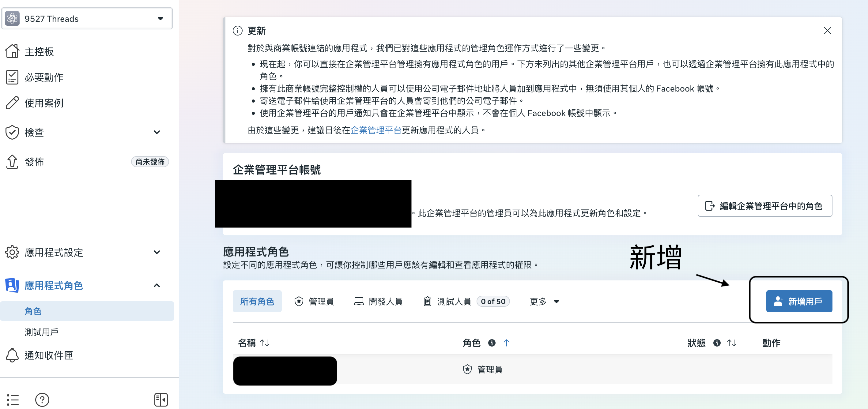Click the 新增用戶 button
This screenshot has width=868, height=409.
(799, 301)
